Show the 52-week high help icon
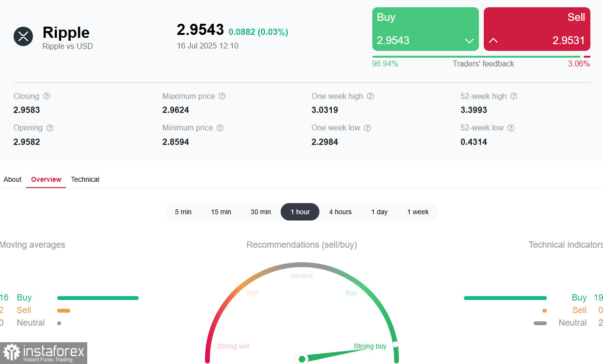This screenshot has height=364, width=603. click(x=514, y=96)
